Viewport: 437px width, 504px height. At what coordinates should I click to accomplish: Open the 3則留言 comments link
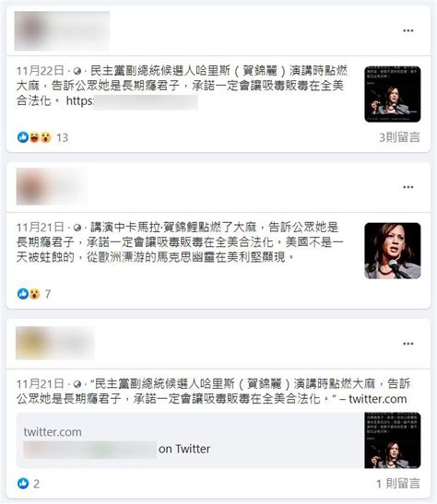pyautogui.click(x=399, y=137)
